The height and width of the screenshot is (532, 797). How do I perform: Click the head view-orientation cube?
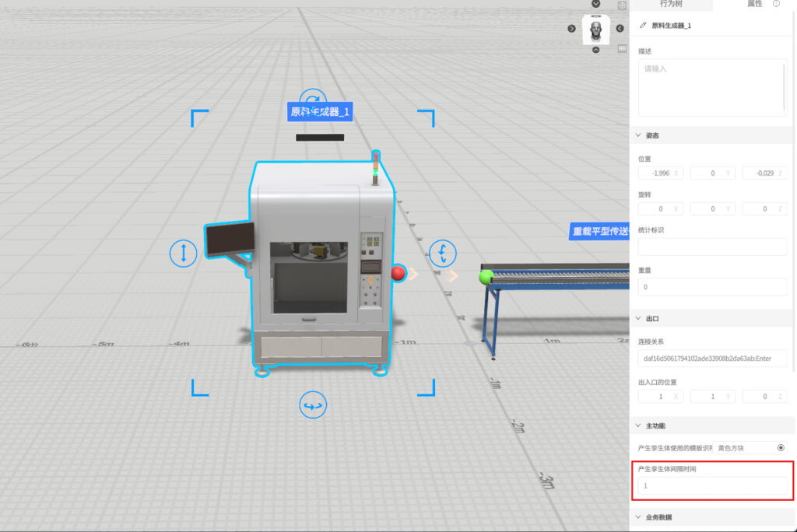tap(595, 29)
